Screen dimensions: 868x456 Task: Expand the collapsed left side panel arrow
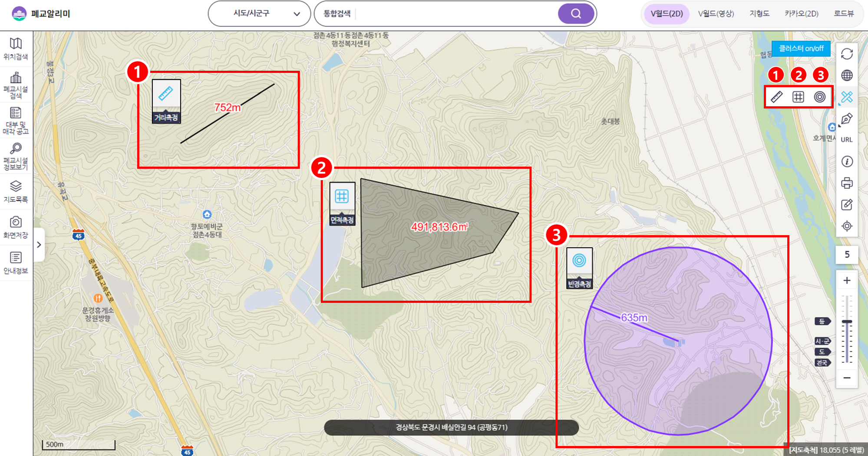(39, 245)
